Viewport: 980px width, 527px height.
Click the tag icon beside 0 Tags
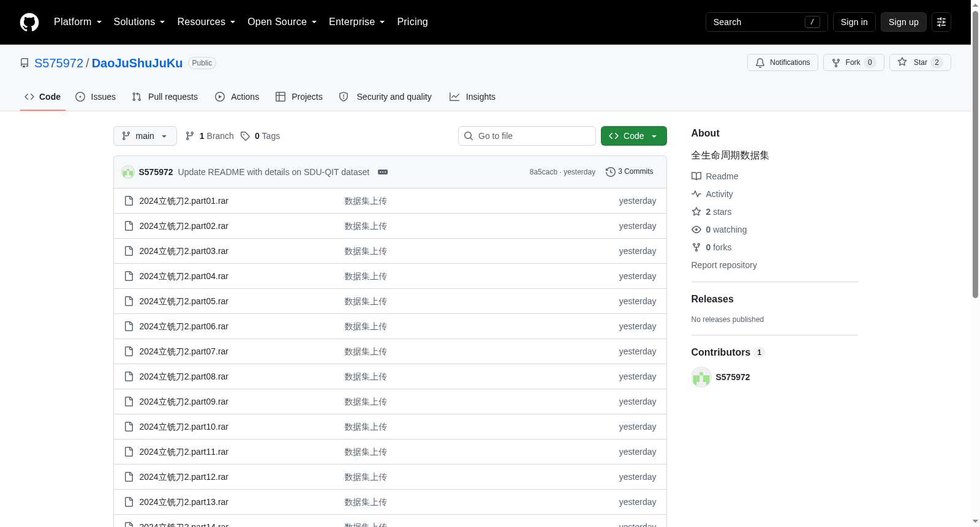click(245, 136)
